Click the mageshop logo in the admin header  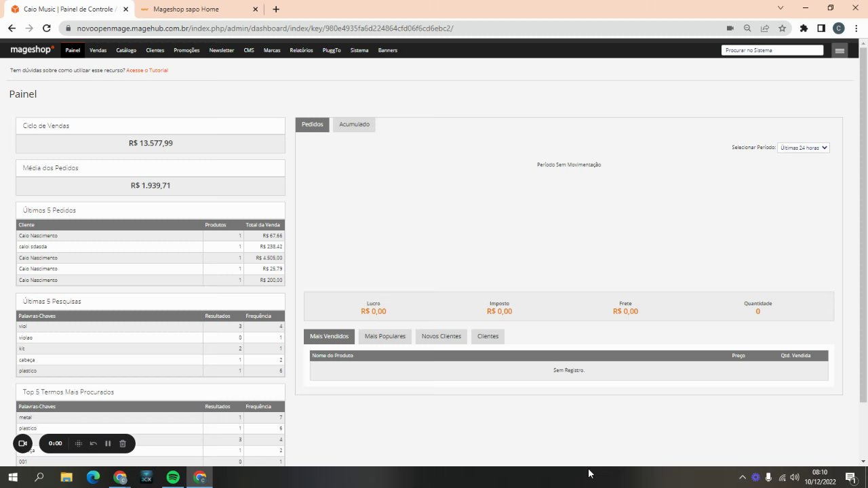[32, 50]
